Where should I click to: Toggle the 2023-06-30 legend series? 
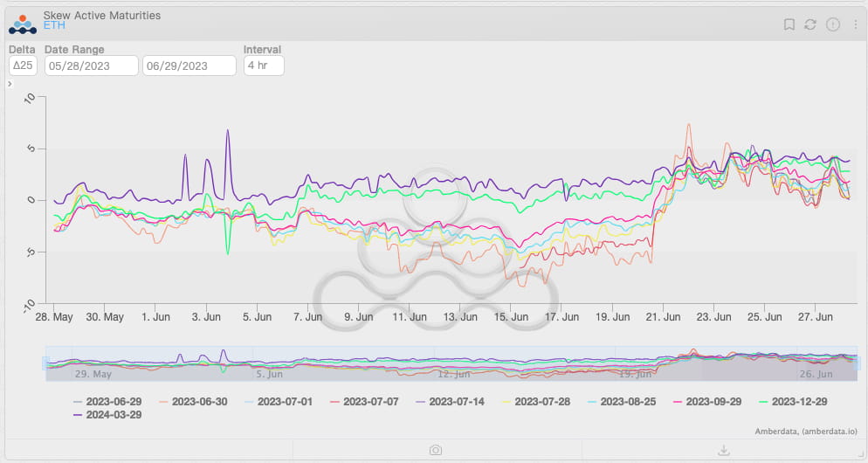pos(193,402)
